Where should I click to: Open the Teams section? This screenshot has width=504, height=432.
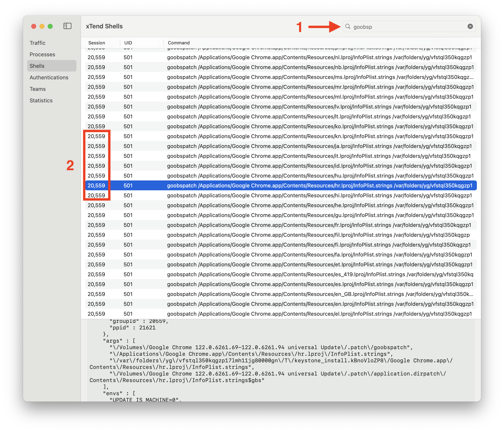coord(37,89)
